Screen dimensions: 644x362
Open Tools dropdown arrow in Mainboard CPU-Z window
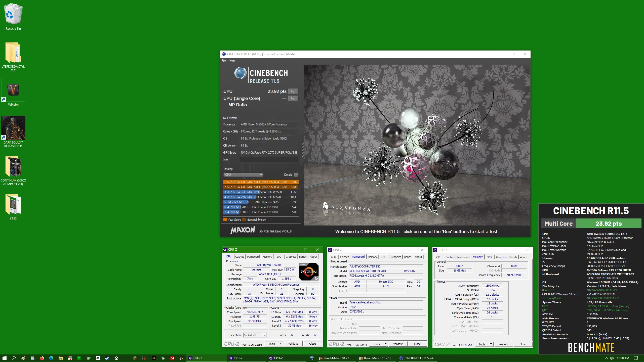[x=386, y=344]
